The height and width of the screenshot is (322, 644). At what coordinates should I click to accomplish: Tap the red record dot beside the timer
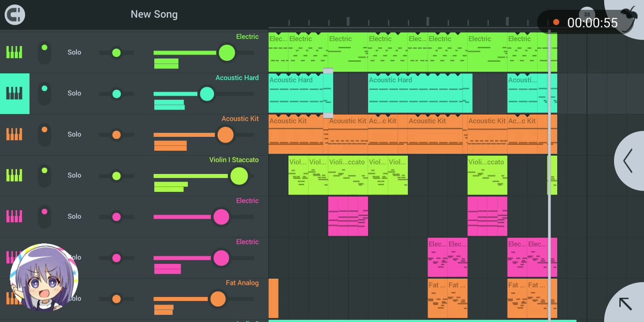[556, 22]
